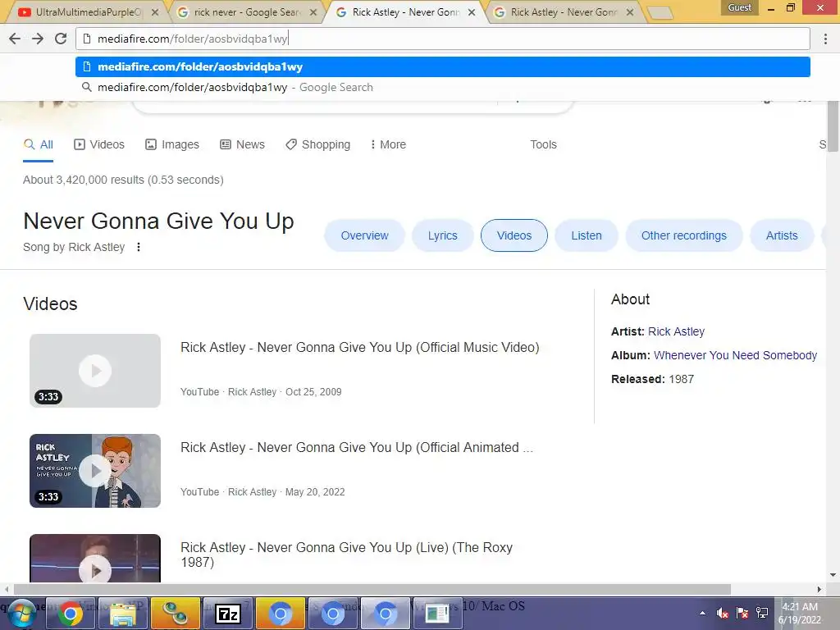
Task: Play the Live at The Roxy video thumbnail
Action: pos(95,558)
